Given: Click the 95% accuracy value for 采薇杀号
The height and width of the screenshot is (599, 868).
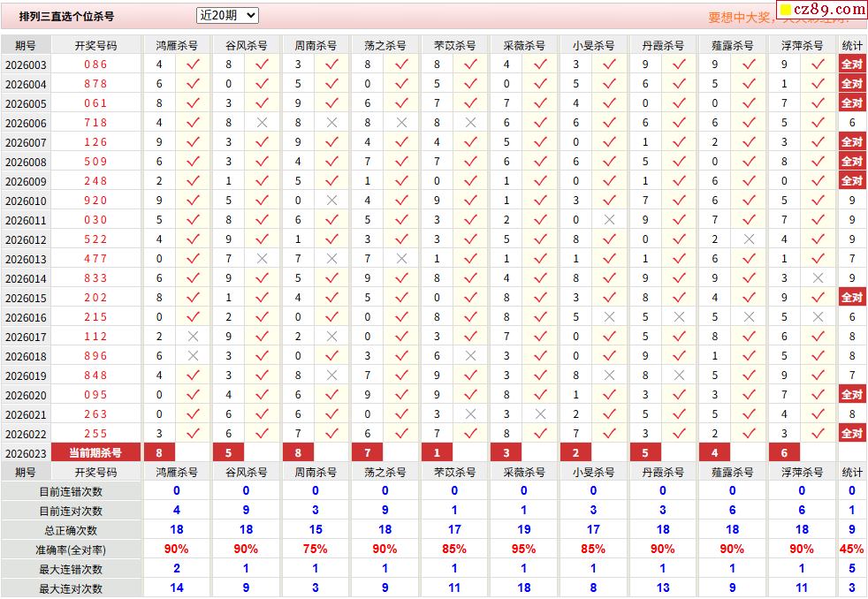Looking at the screenshot, I should 523,550.
